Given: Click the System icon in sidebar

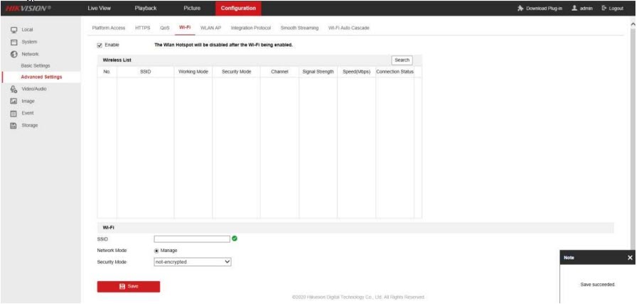Looking at the screenshot, I should tap(13, 42).
